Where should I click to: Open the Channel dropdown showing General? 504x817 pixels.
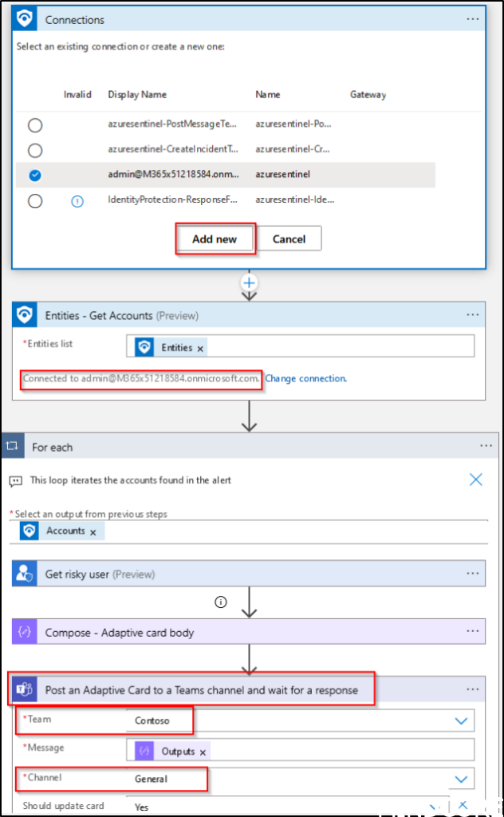pyautogui.click(x=460, y=779)
